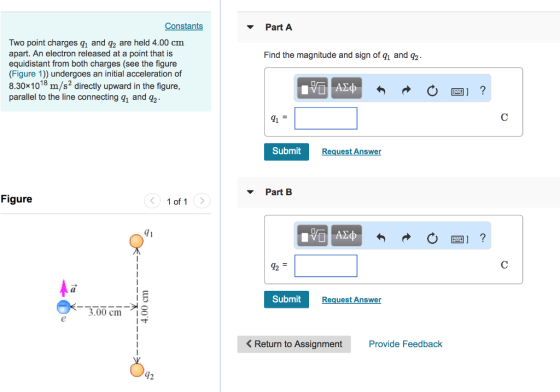Click Request Answer link for Part B
The width and height of the screenshot is (560, 392).
(351, 300)
